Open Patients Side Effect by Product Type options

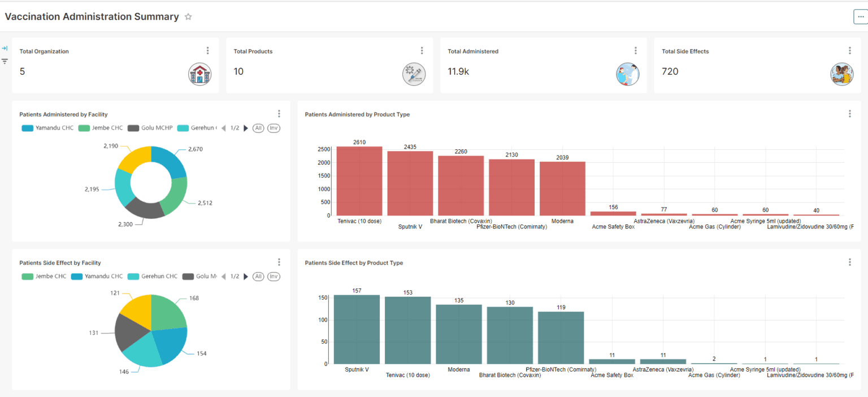tap(849, 262)
